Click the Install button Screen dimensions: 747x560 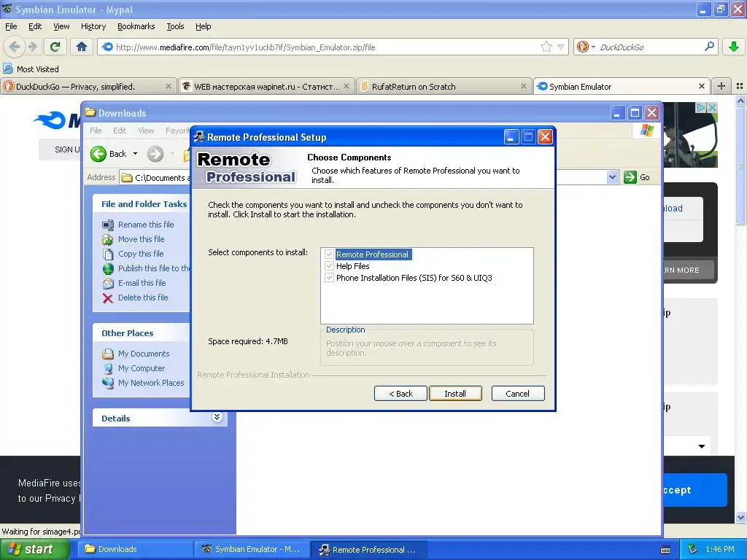pyautogui.click(x=455, y=393)
